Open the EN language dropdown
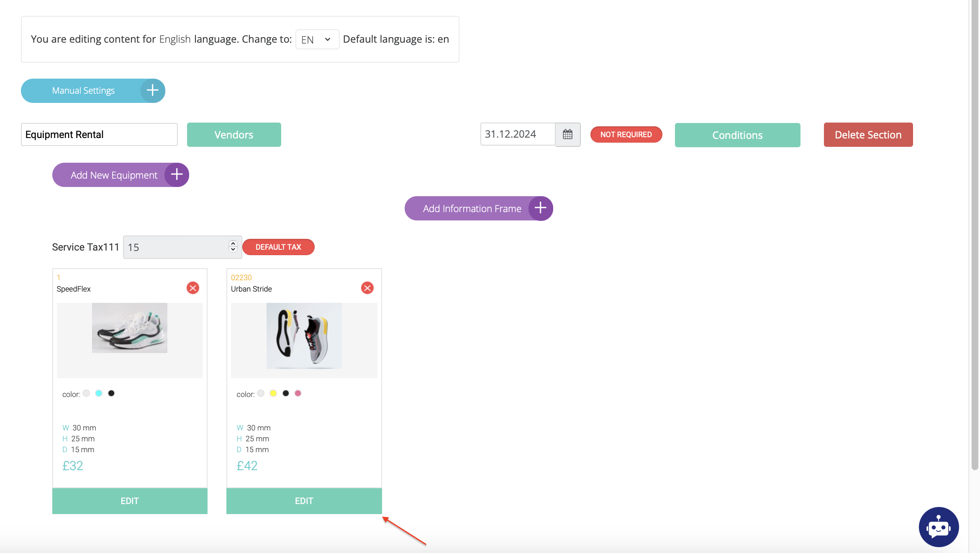The height and width of the screenshot is (553, 980). [x=317, y=39]
